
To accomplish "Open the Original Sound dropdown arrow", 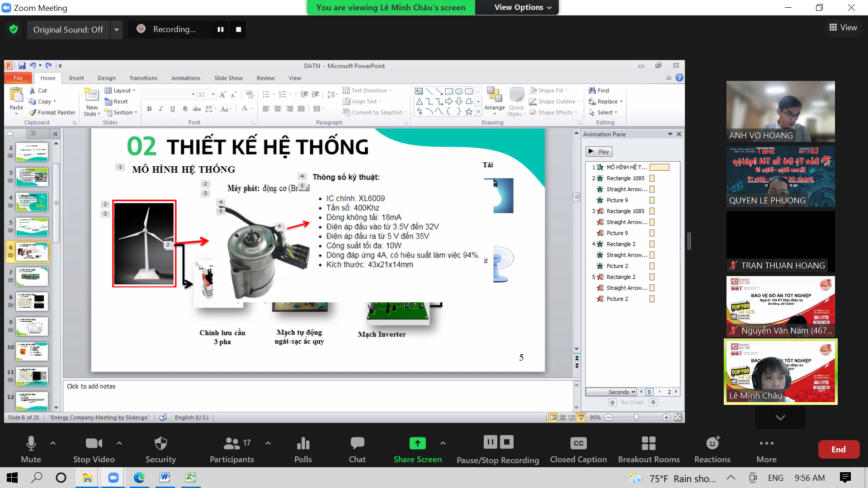I will click(x=117, y=29).
